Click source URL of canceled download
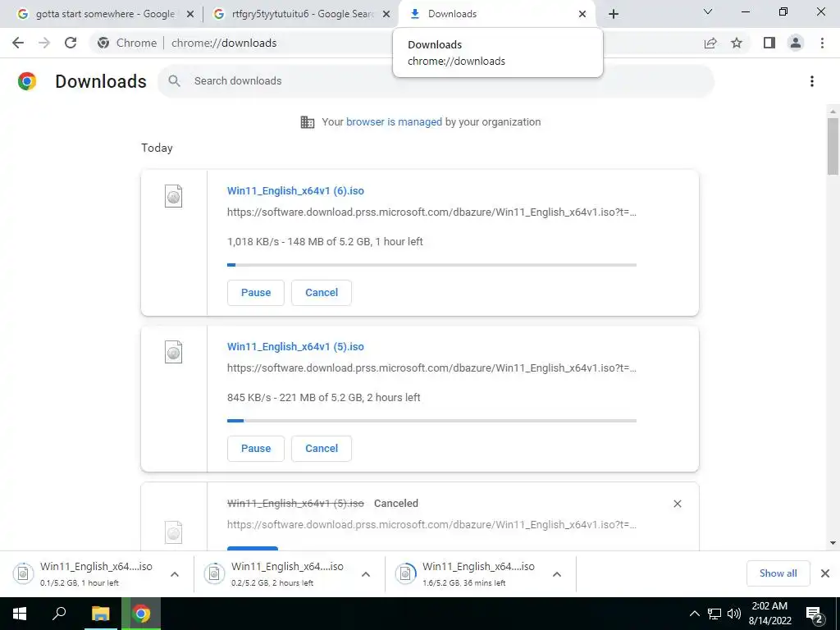This screenshot has height=630, width=840. (431, 524)
